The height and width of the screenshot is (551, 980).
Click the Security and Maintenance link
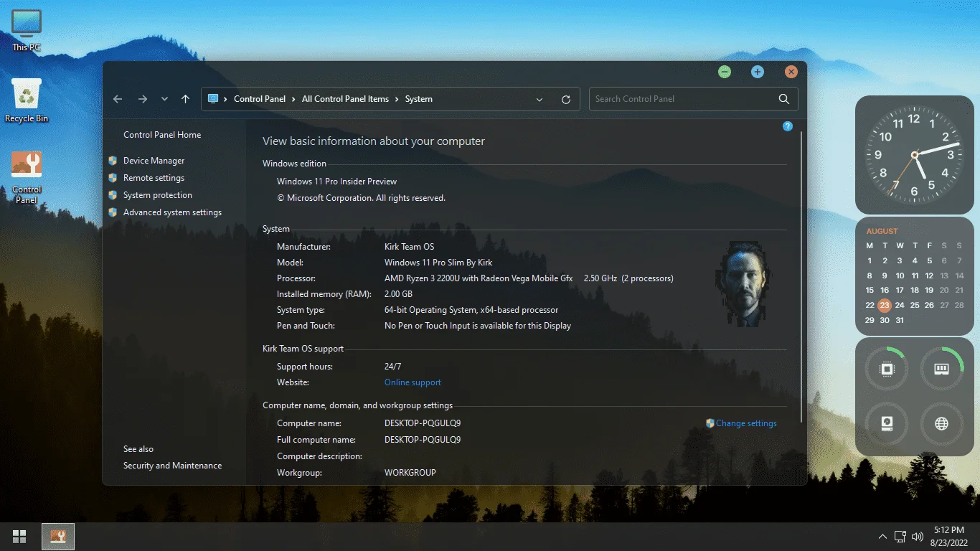pos(172,466)
